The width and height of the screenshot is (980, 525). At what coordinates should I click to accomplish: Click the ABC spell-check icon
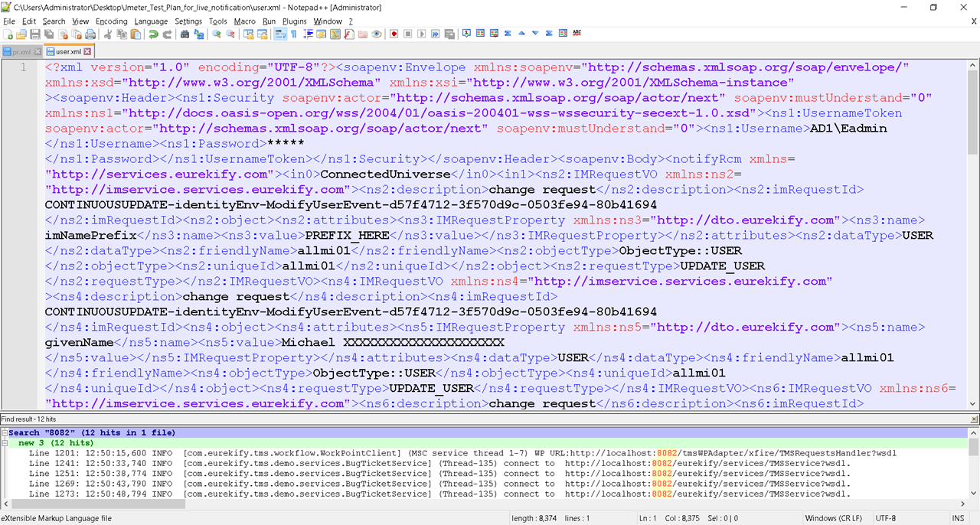577,34
